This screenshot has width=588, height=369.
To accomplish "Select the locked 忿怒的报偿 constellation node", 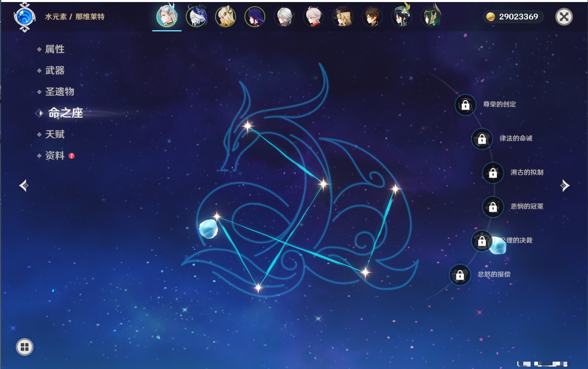I will coord(460,275).
